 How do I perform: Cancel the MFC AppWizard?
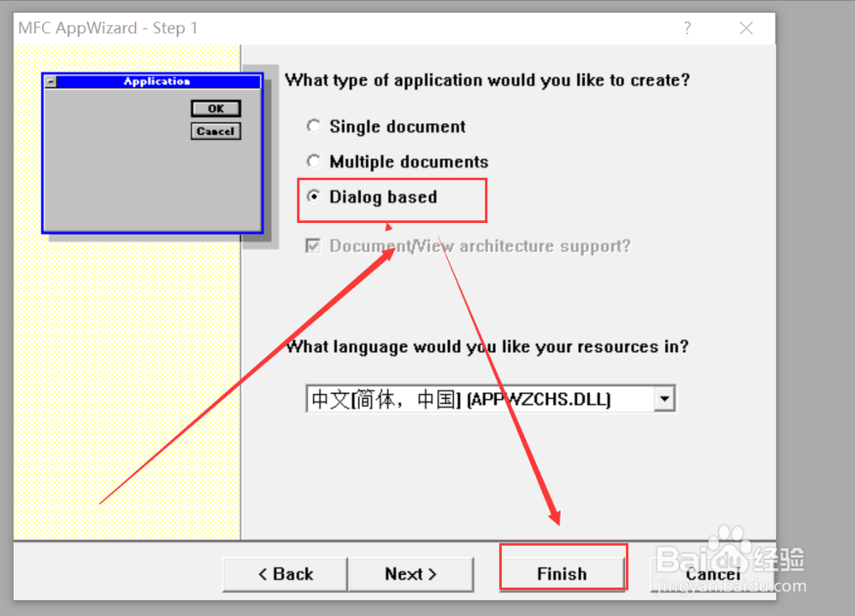[712, 573]
